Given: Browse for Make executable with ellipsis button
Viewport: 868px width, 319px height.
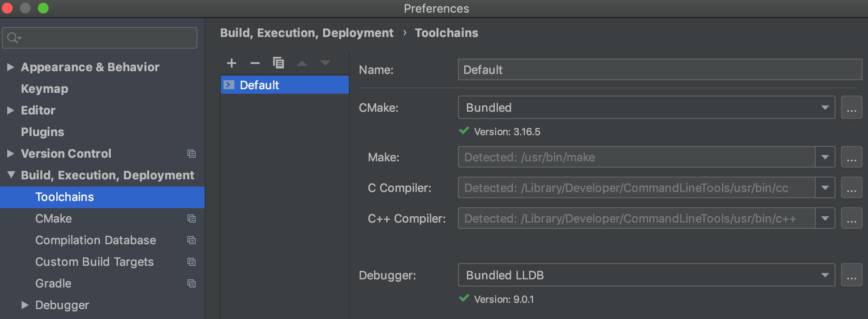Looking at the screenshot, I should tap(851, 157).
